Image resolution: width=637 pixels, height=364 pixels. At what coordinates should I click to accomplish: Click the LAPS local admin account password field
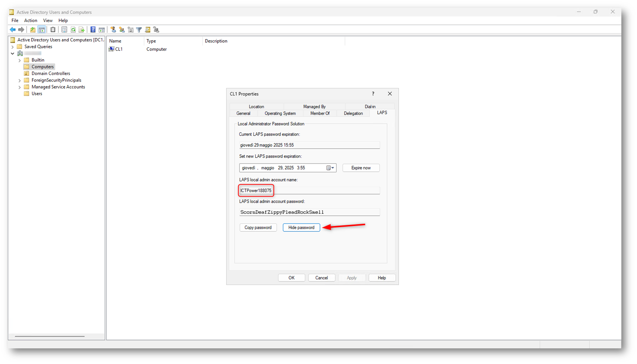(309, 212)
